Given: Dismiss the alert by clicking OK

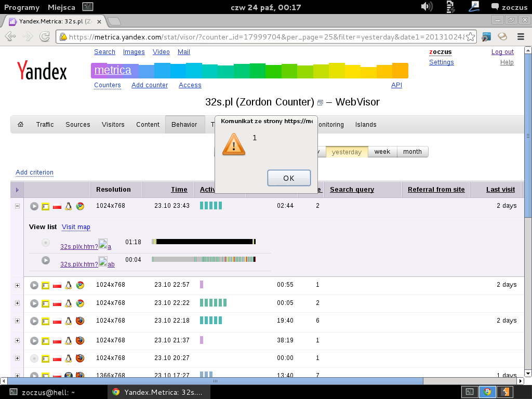Looking at the screenshot, I should click(x=289, y=178).
